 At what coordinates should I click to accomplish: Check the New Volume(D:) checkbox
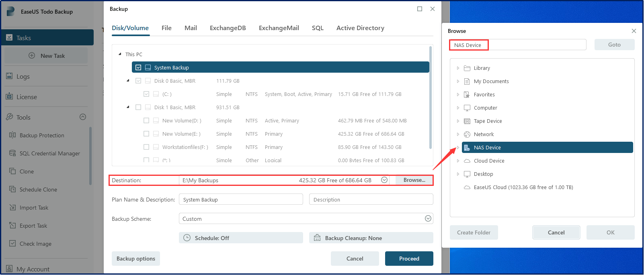pos(146,120)
